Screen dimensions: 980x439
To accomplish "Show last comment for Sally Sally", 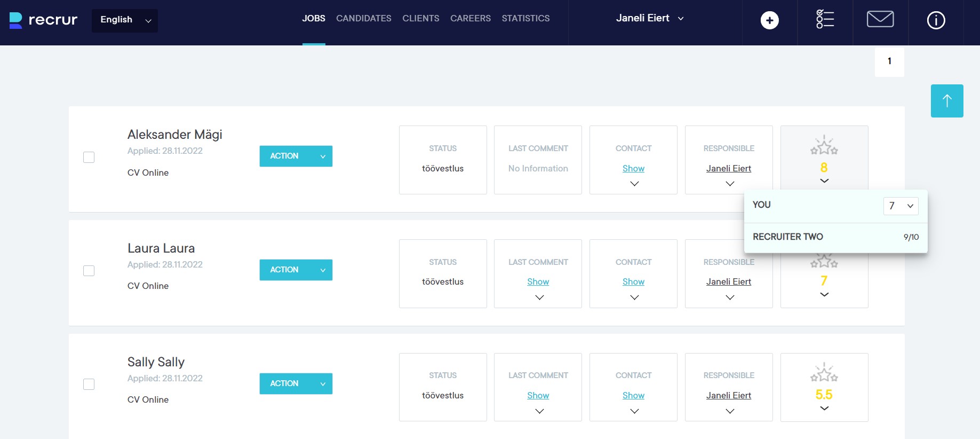I will pos(538,395).
